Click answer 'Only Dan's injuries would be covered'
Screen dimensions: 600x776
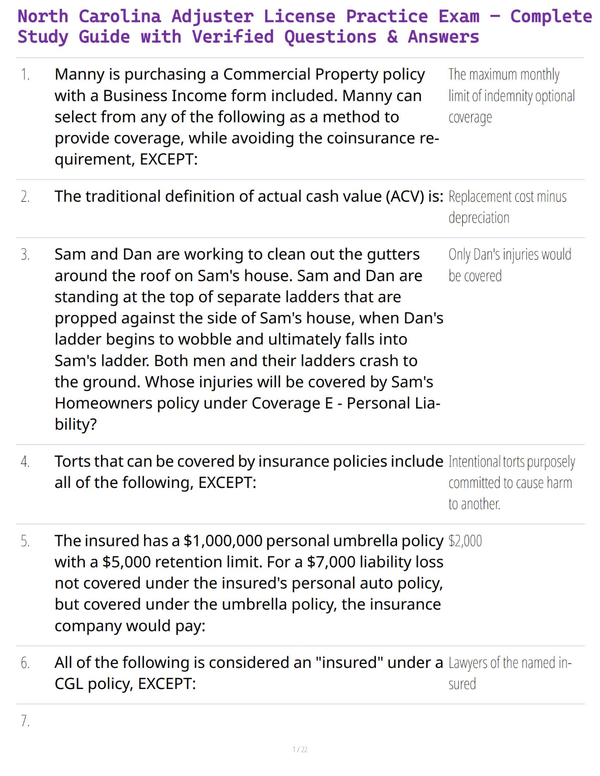[510, 265]
